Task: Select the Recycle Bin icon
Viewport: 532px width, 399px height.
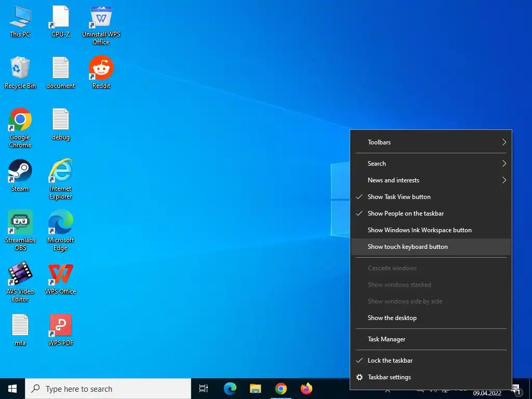Action: pos(20,72)
